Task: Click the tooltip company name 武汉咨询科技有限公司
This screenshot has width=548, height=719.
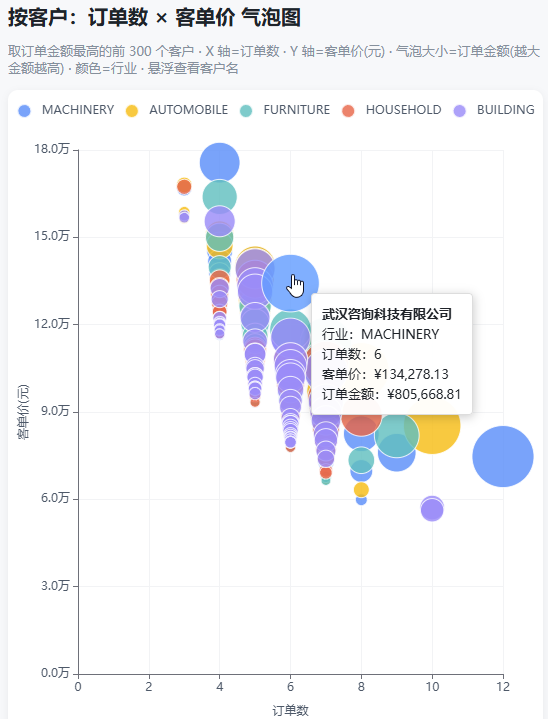Action: [x=387, y=314]
